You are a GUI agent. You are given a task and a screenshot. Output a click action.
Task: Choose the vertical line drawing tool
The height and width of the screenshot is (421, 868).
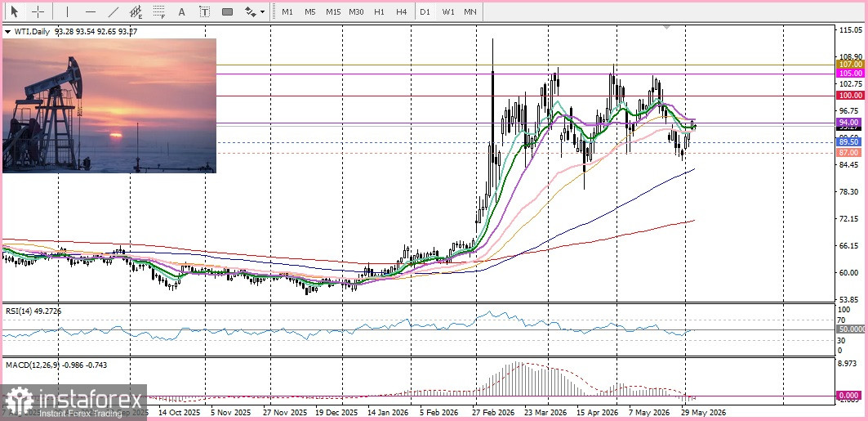coord(68,11)
